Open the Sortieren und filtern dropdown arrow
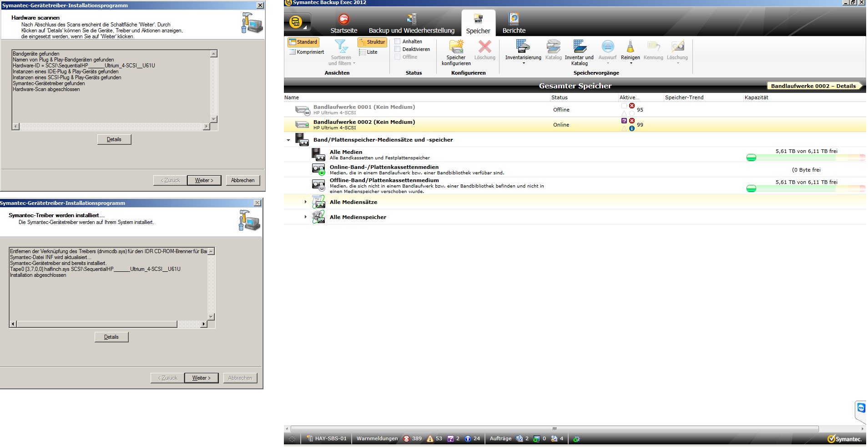This screenshot has height=448, width=868. [354, 64]
